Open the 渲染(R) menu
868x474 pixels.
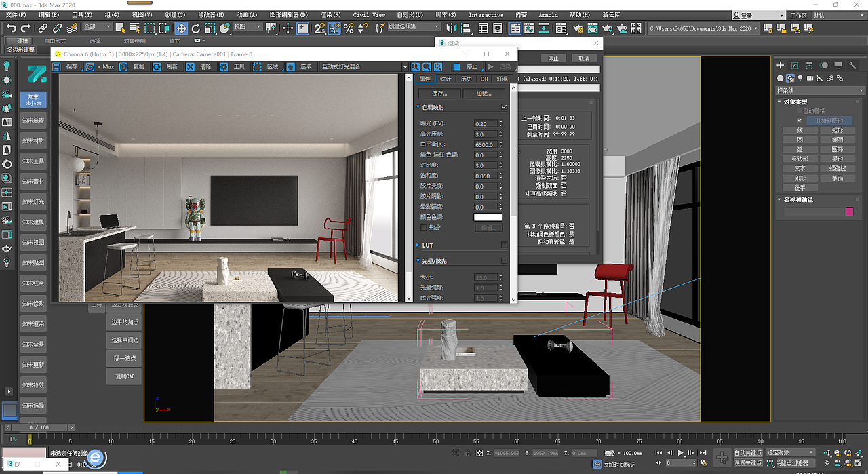pyautogui.click(x=332, y=14)
